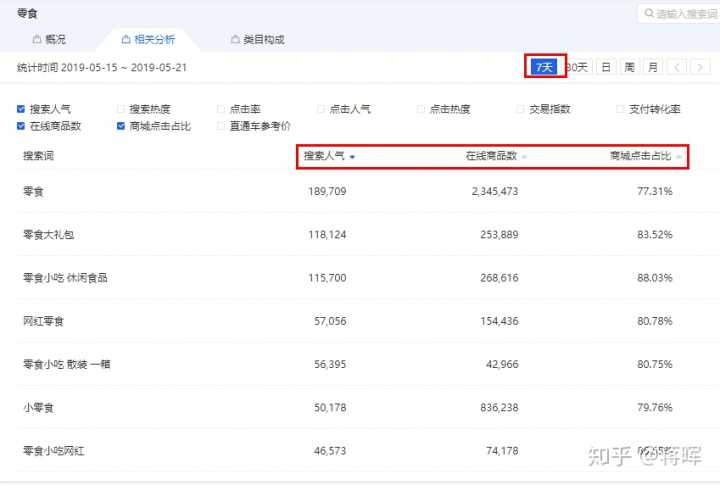This screenshot has height=485, width=720.
Task: Tick the 交易指数 checkbox
Action: (521, 109)
